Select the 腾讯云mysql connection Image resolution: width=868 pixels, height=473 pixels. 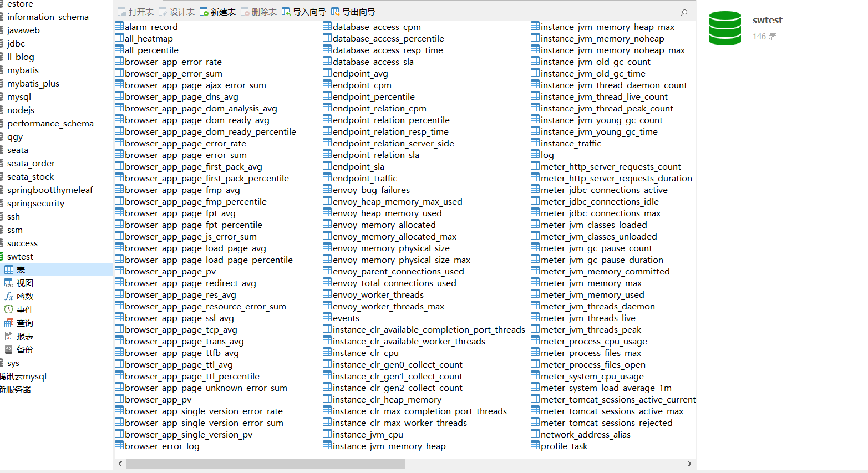pos(23,376)
